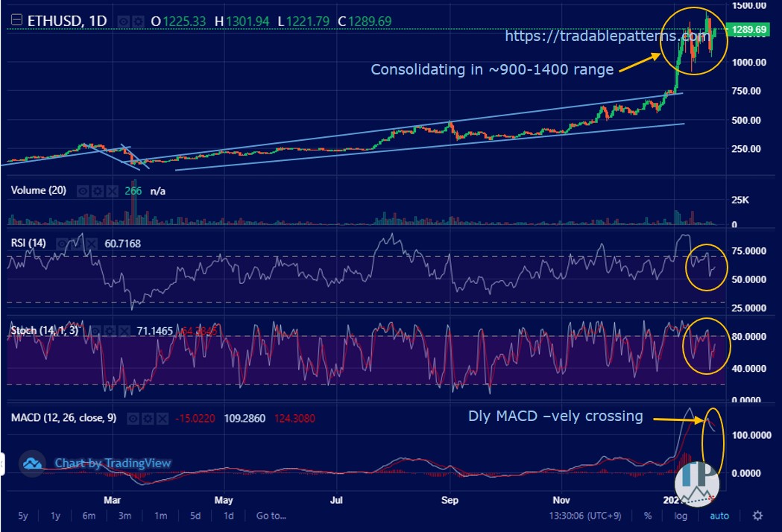Open Volume indicator settings gear
This screenshot has height=532, width=782.
[x=98, y=191]
